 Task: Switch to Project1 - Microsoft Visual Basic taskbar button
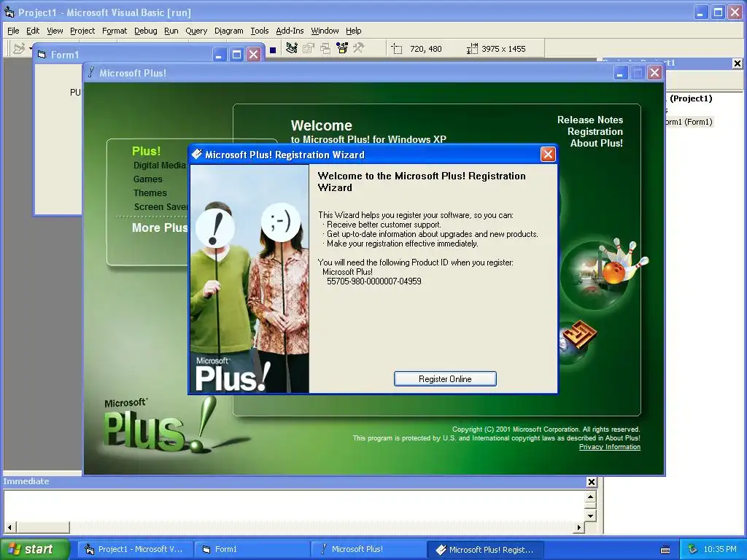(x=135, y=549)
